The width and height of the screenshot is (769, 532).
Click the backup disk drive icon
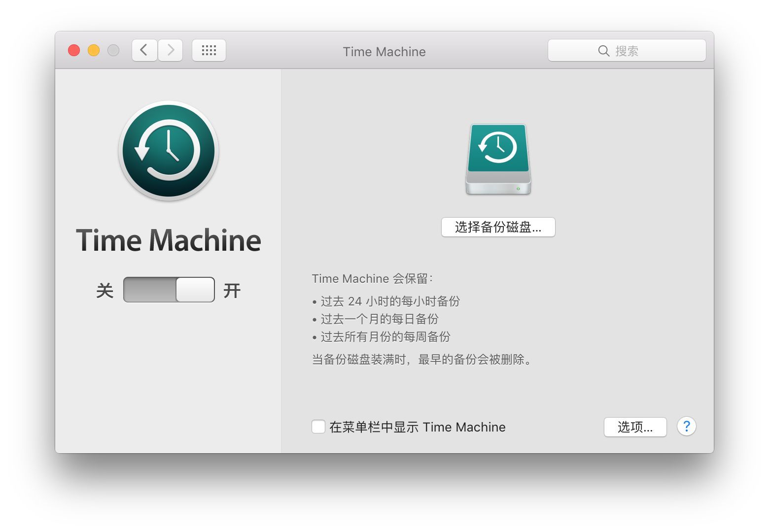[498, 159]
